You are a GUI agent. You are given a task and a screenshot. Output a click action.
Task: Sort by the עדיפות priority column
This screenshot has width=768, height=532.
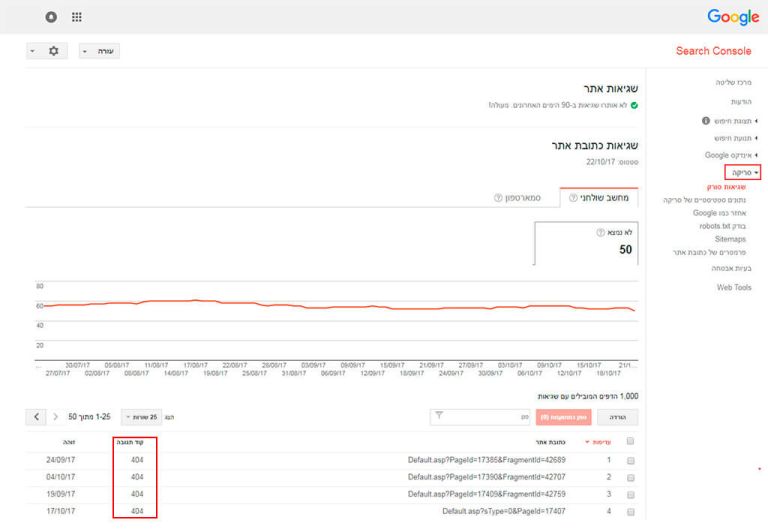[598, 442]
